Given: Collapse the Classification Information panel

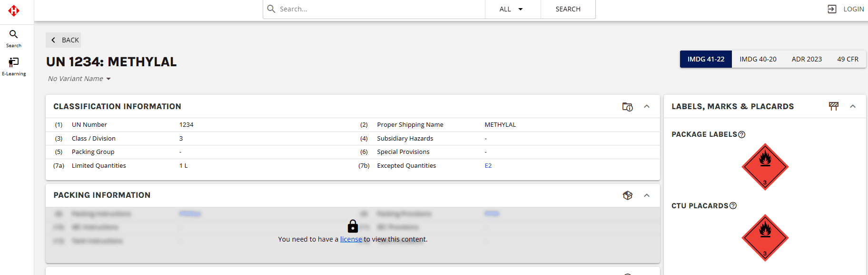Looking at the screenshot, I should click(647, 106).
